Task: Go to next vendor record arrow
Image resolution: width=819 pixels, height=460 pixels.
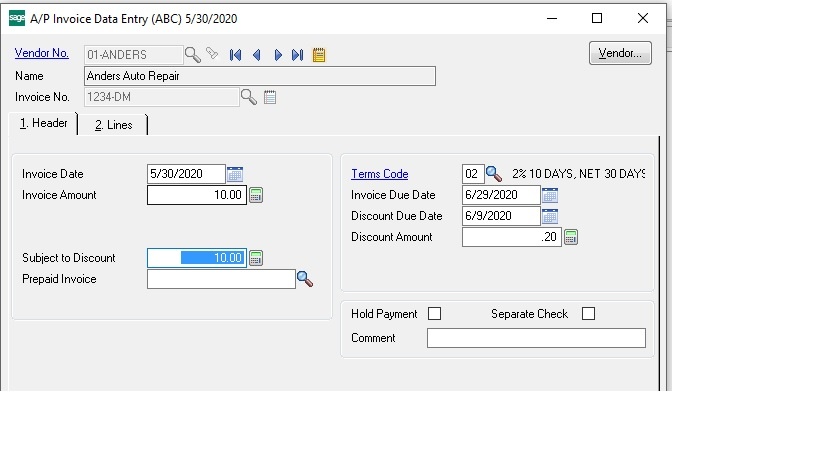Action: point(277,55)
